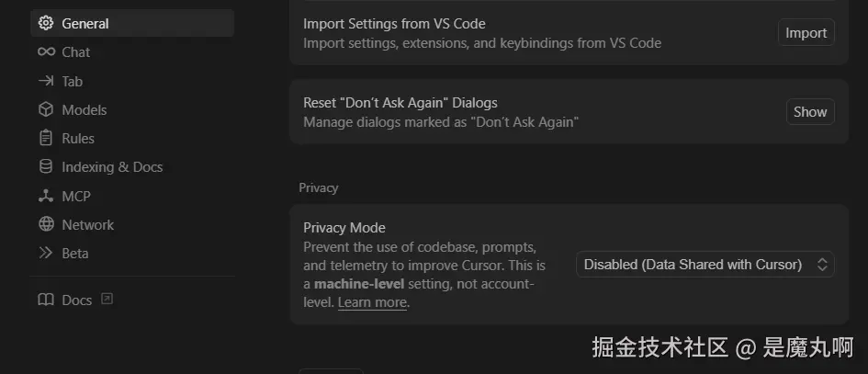Click the Docs book icon
868x374 pixels.
coord(46,300)
